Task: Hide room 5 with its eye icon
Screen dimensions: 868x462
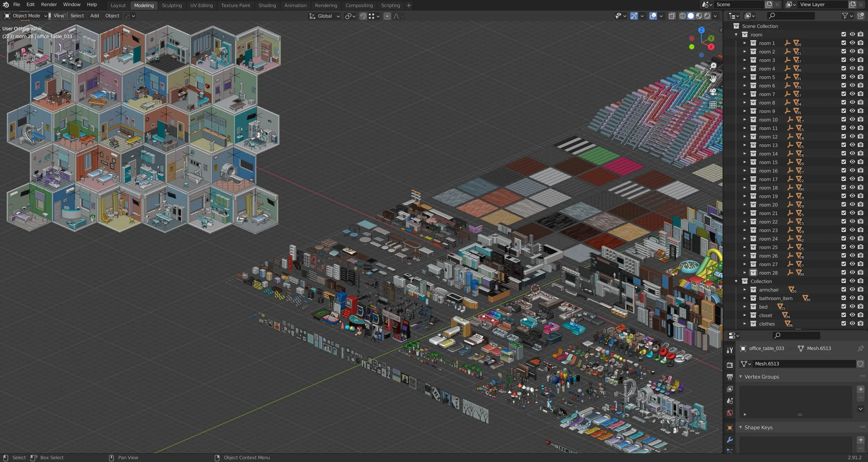Action: (x=852, y=77)
